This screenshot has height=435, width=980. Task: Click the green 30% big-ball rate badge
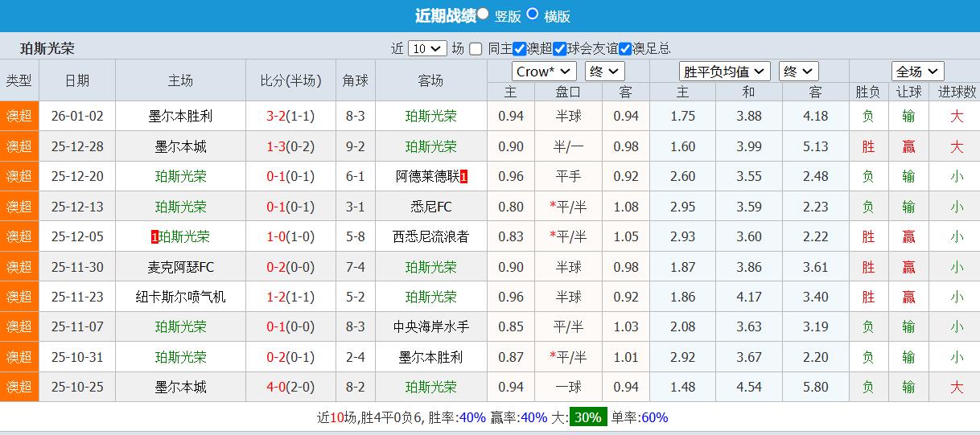(x=588, y=417)
